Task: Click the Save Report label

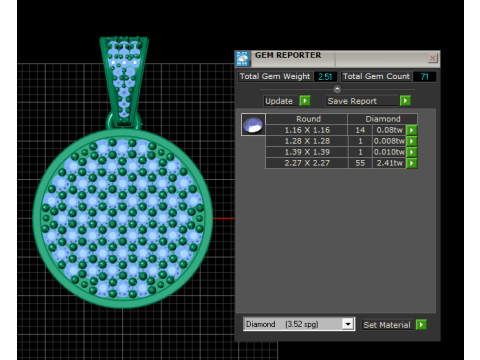Action: (x=352, y=101)
